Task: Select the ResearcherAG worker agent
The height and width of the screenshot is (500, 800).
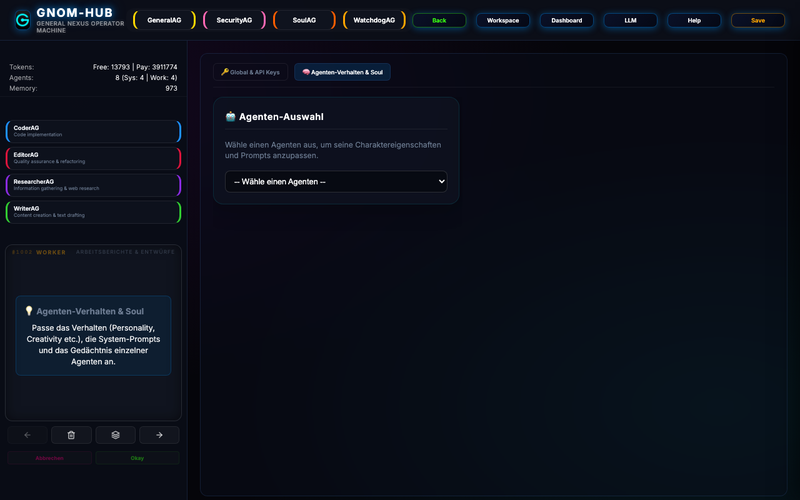Action: (x=93, y=185)
